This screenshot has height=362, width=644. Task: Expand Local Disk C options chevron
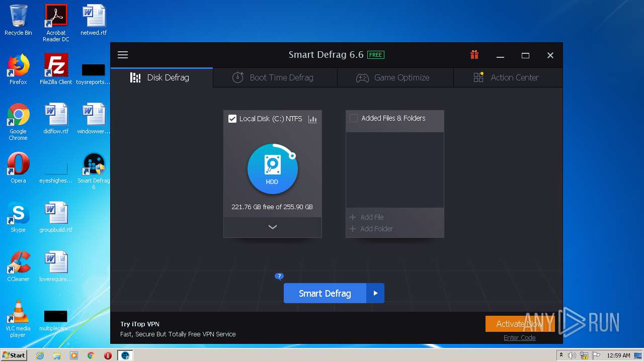click(273, 227)
